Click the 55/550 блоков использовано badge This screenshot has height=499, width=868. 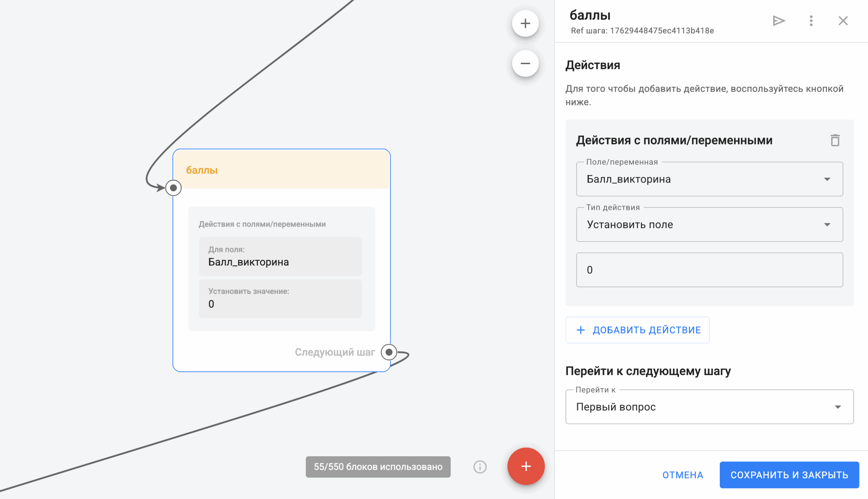tap(378, 467)
